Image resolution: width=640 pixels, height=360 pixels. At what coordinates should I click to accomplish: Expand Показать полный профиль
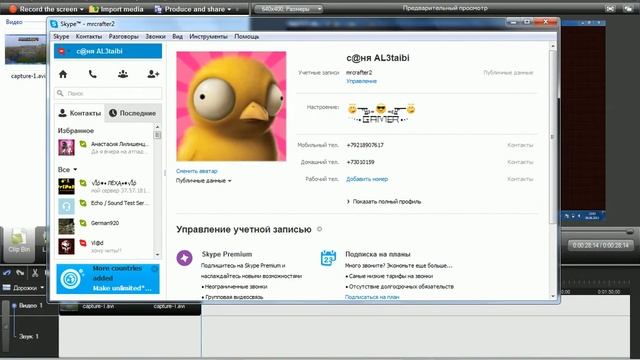tap(384, 202)
